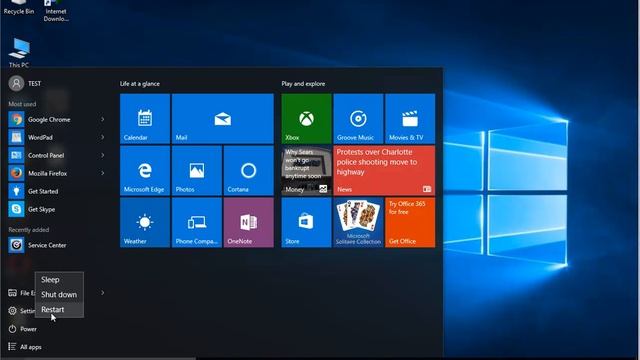Expand WordPad jump list arrow
Image resolution: width=640 pixels, height=360 pixels.
[102, 138]
